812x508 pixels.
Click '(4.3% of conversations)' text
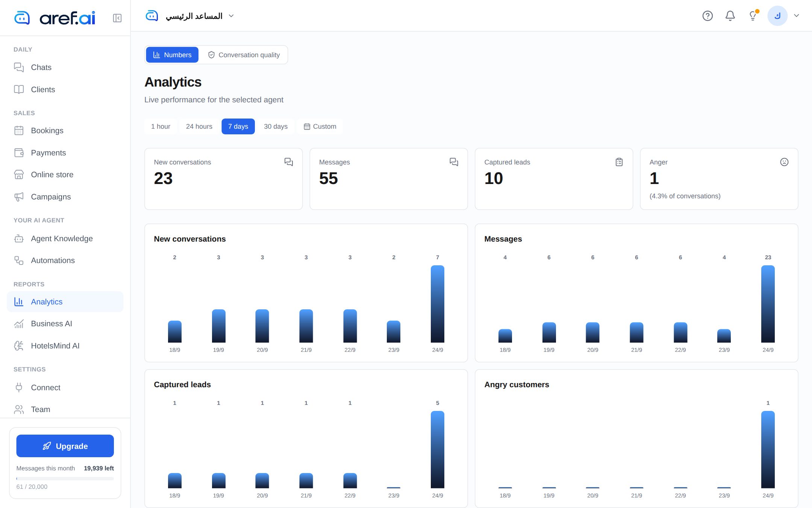(x=685, y=196)
